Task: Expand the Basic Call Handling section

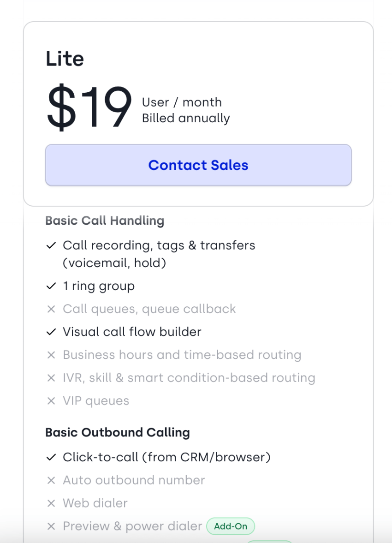Action: [105, 221]
